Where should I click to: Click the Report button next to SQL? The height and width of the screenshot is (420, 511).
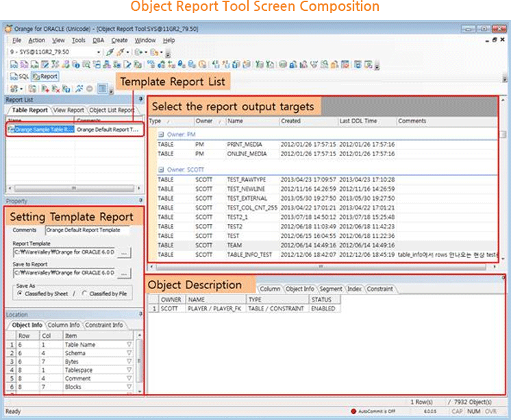tap(45, 76)
